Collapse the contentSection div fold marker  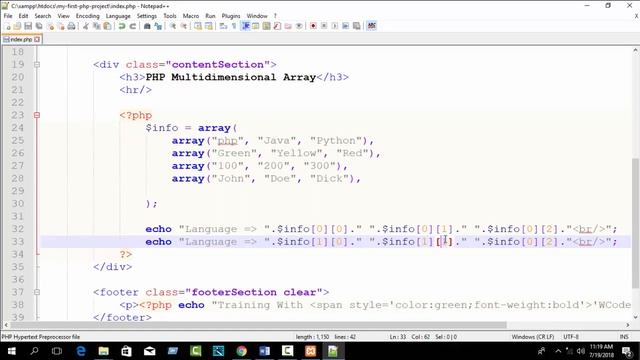37,64
